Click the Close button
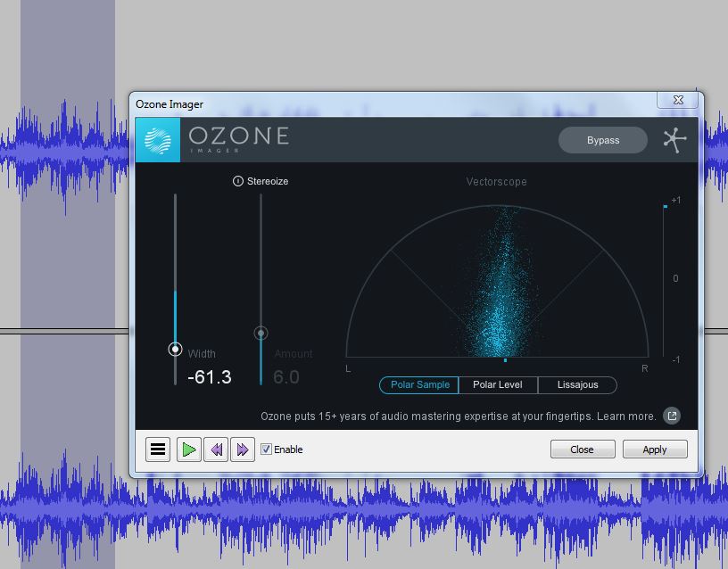728x569 pixels. [583, 449]
